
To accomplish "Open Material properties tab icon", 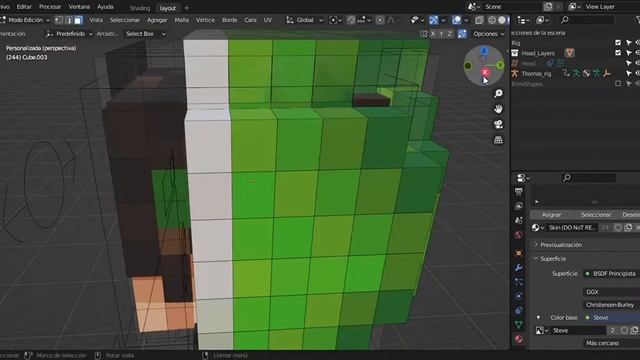I will (519, 339).
